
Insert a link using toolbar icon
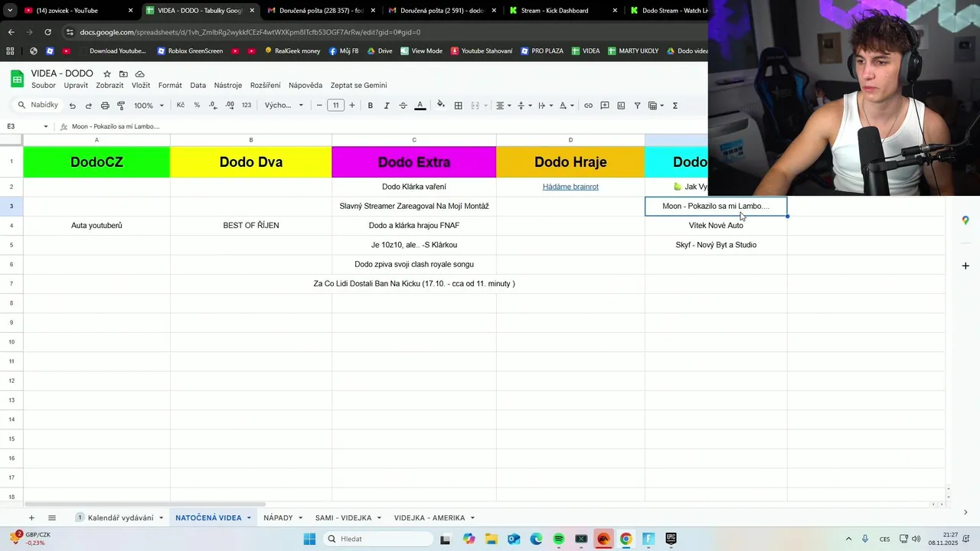588,106
